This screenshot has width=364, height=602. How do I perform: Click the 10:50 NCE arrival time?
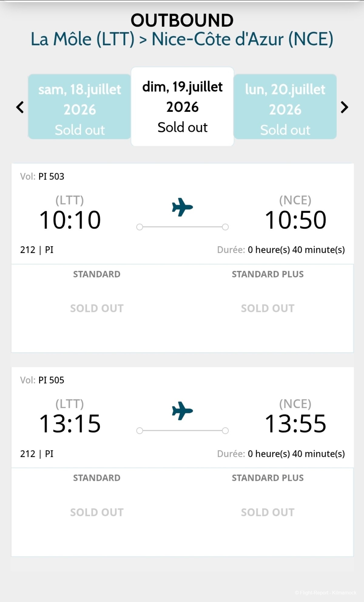295,220
